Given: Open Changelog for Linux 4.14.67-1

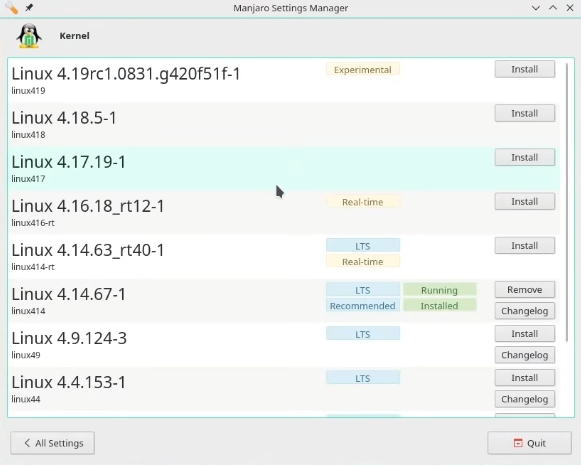Looking at the screenshot, I should coord(525,311).
